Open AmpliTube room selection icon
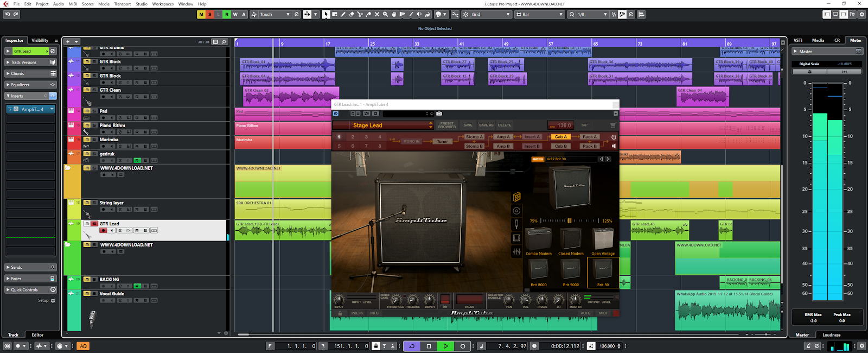 click(516, 238)
